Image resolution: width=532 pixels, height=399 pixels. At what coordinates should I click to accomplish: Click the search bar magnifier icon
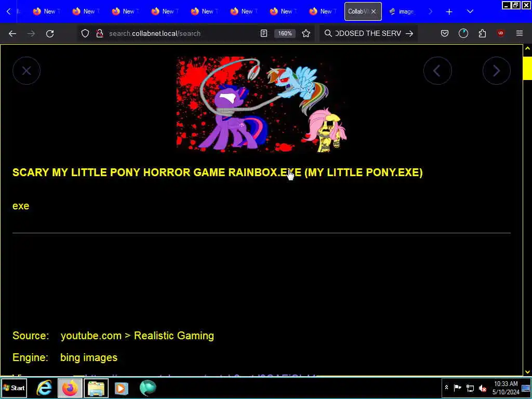point(328,33)
